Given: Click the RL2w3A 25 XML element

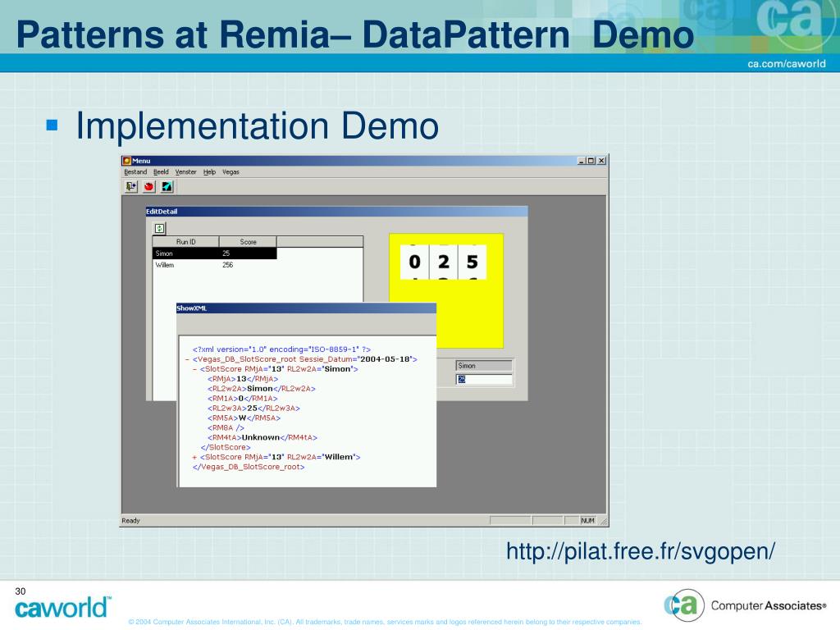Looking at the screenshot, I should click(253, 409).
